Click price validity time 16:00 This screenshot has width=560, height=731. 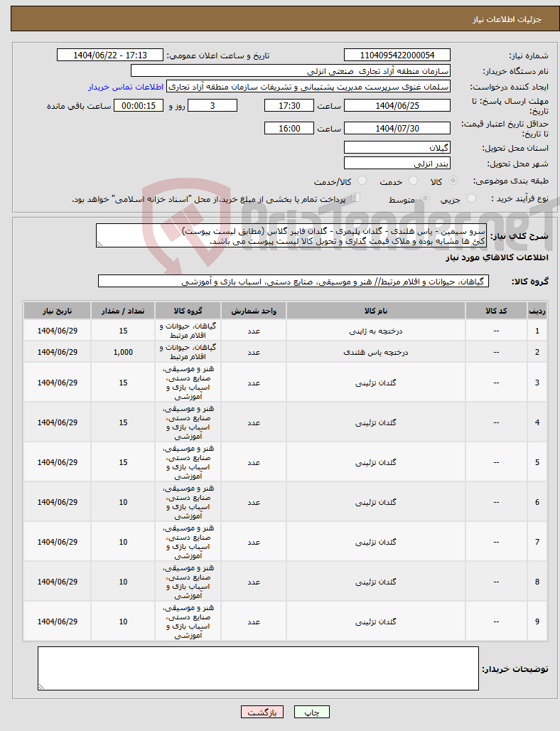289,128
